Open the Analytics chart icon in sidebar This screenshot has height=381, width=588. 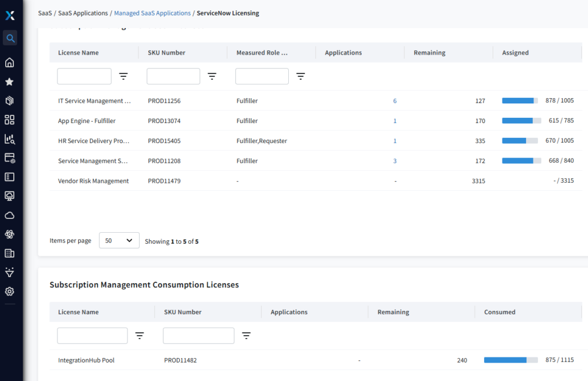tap(9, 138)
